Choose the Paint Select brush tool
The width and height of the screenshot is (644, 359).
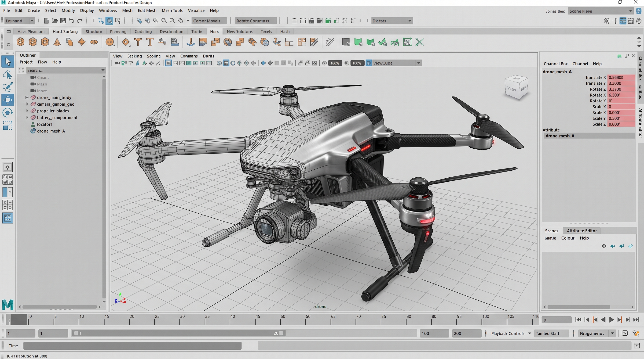(7, 87)
